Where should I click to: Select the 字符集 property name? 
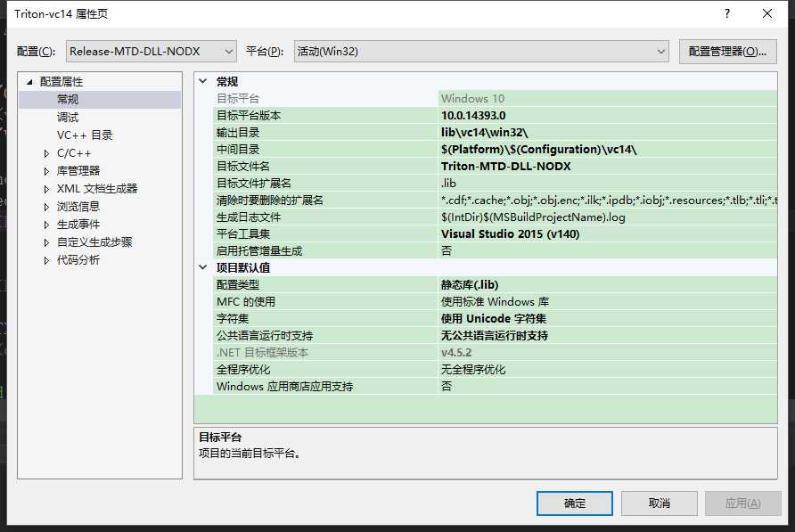tap(233, 318)
